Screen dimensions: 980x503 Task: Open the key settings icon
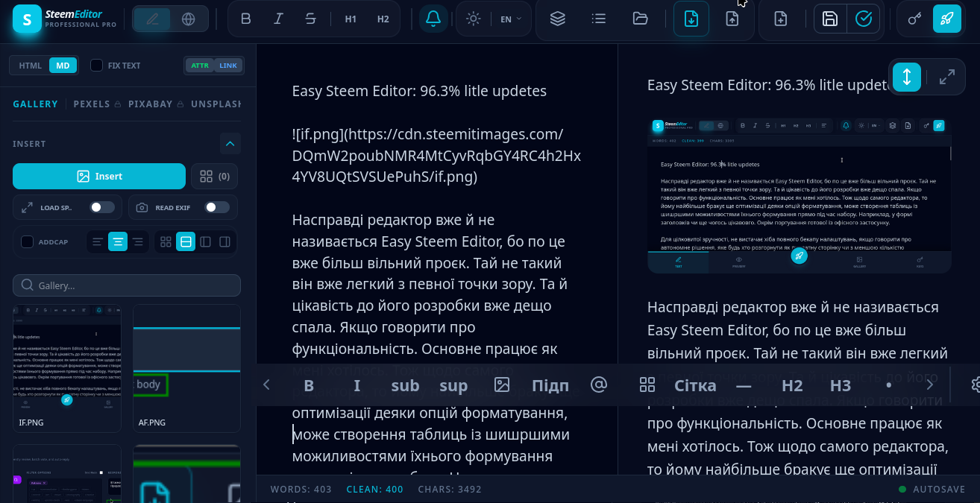(914, 19)
